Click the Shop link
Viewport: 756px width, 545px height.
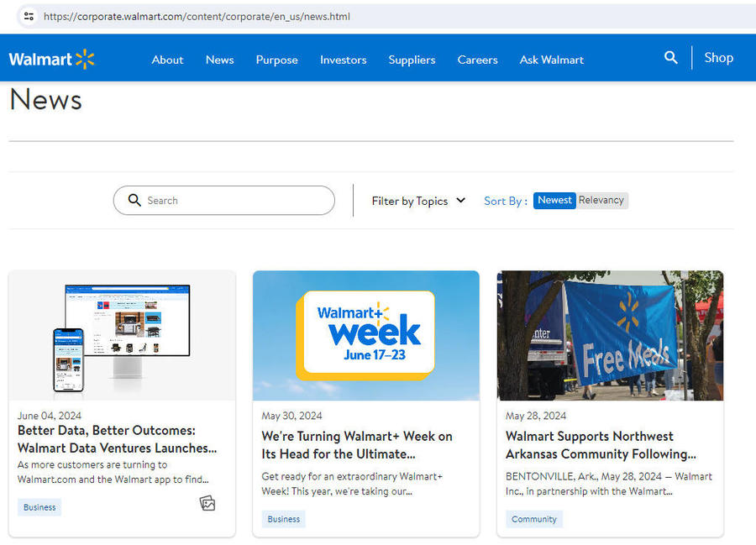pyautogui.click(x=718, y=58)
